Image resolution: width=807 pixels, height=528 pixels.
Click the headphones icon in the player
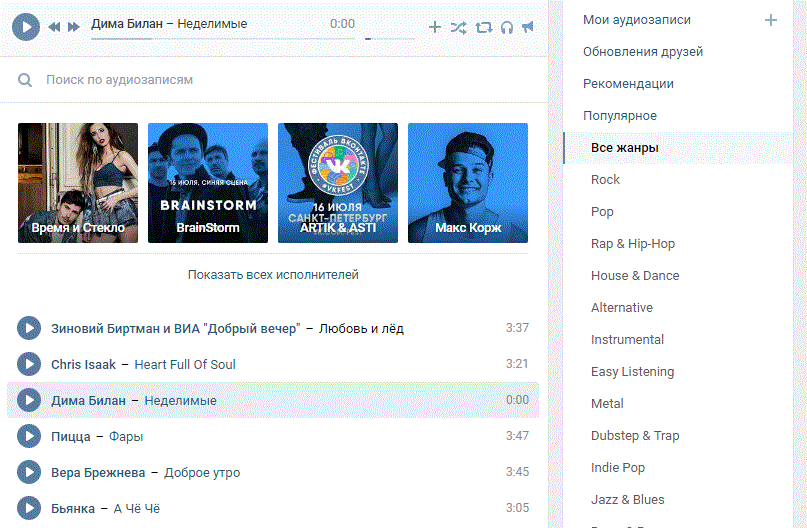coord(507,27)
